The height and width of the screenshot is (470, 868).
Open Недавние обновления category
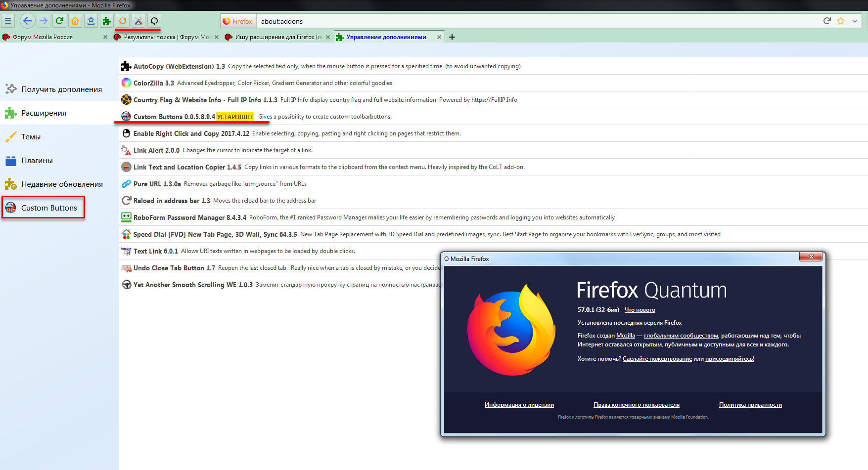pyautogui.click(x=59, y=184)
